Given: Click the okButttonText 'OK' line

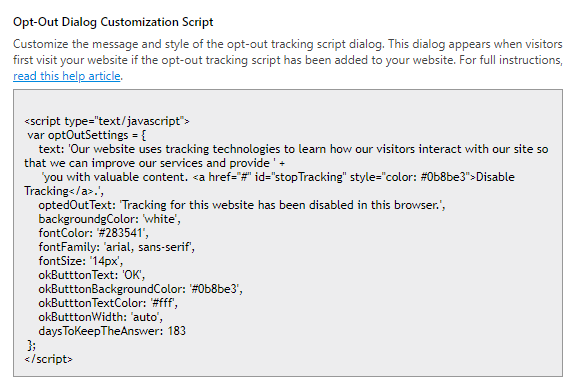Looking at the screenshot, I should (x=92, y=275).
